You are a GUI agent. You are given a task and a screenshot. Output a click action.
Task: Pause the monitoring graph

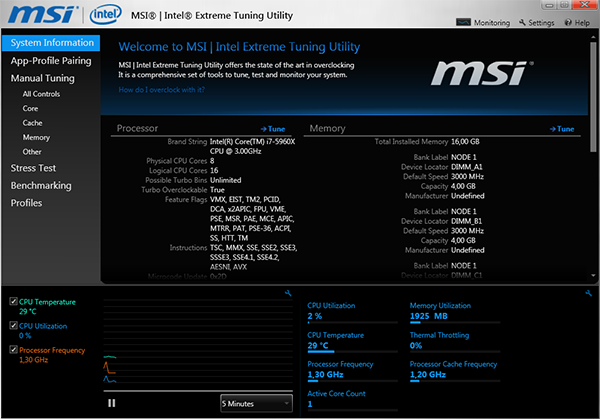tap(112, 403)
